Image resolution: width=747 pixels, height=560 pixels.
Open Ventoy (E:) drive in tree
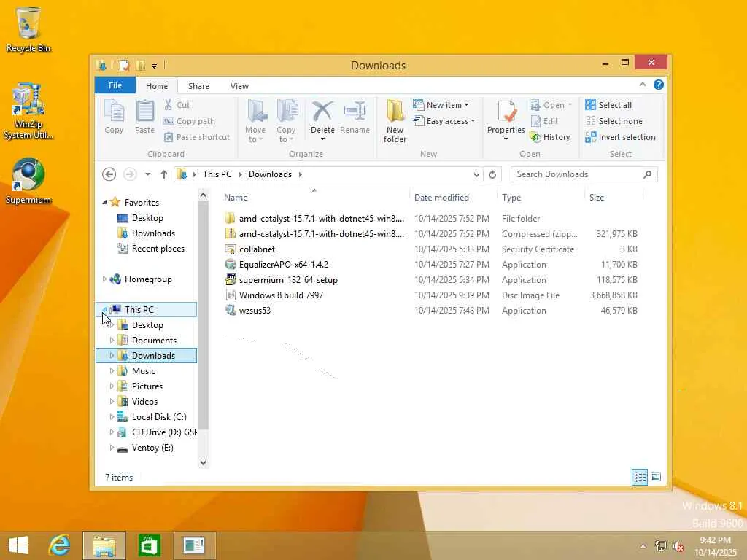click(152, 448)
